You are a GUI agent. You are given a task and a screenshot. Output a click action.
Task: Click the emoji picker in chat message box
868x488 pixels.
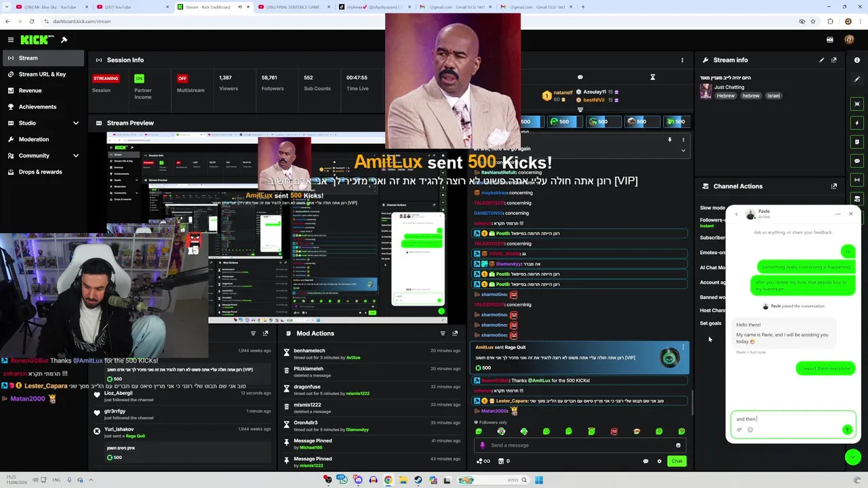coord(678,445)
